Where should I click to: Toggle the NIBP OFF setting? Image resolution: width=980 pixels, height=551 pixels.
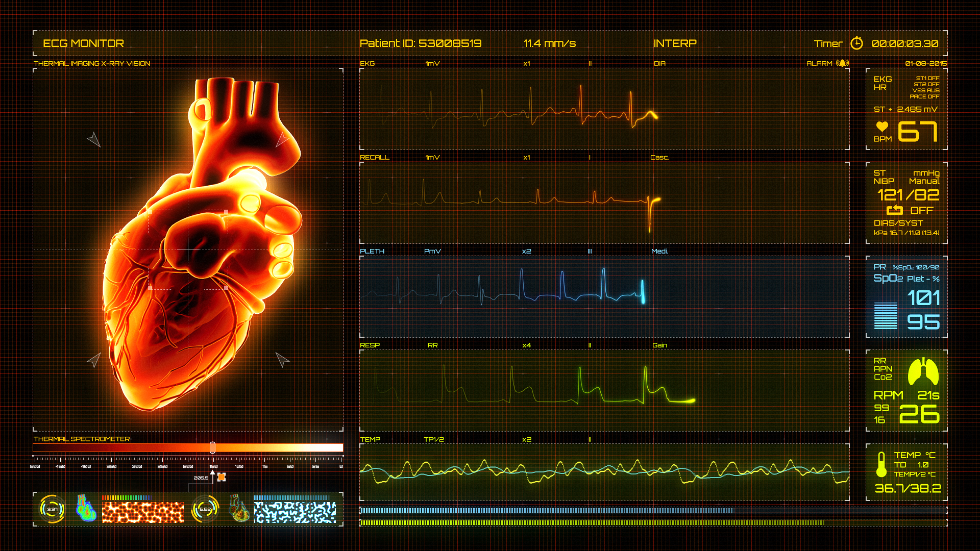point(921,211)
